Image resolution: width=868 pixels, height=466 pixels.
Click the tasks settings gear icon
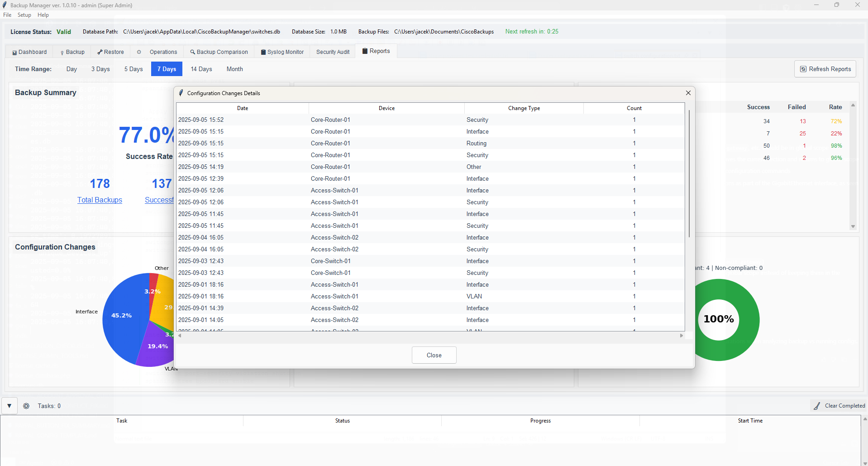click(26, 406)
